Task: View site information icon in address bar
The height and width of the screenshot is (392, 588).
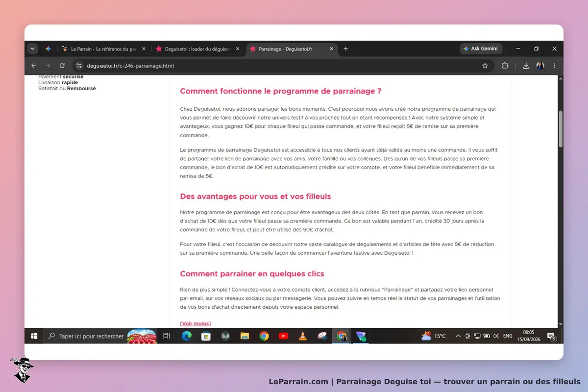Action: pyautogui.click(x=79, y=66)
